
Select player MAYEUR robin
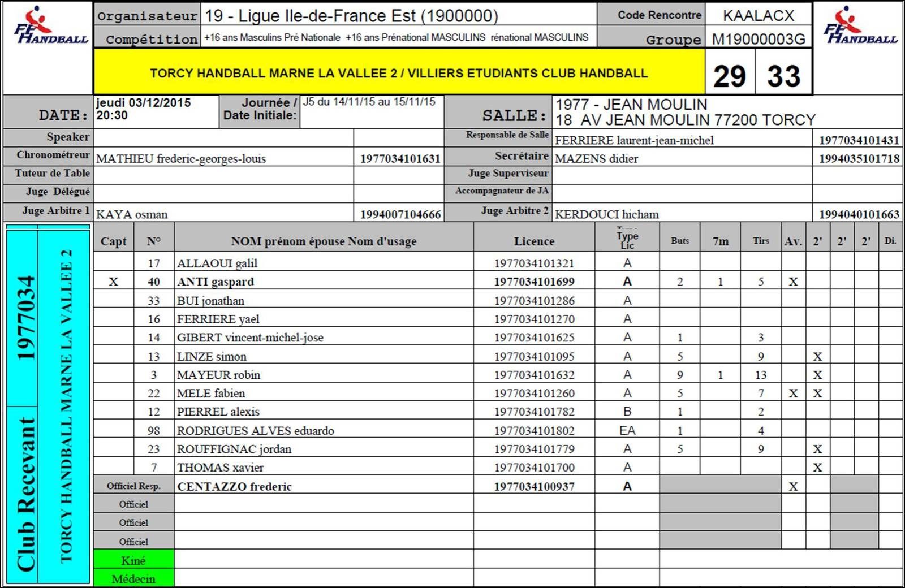coord(218,375)
